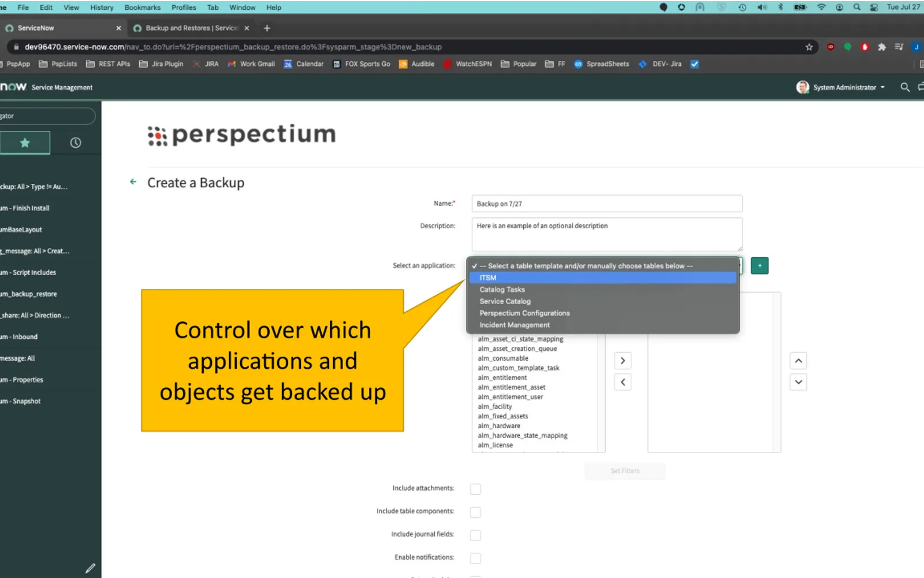Select ITSM from application dropdown
This screenshot has width=924, height=578.
coord(603,278)
